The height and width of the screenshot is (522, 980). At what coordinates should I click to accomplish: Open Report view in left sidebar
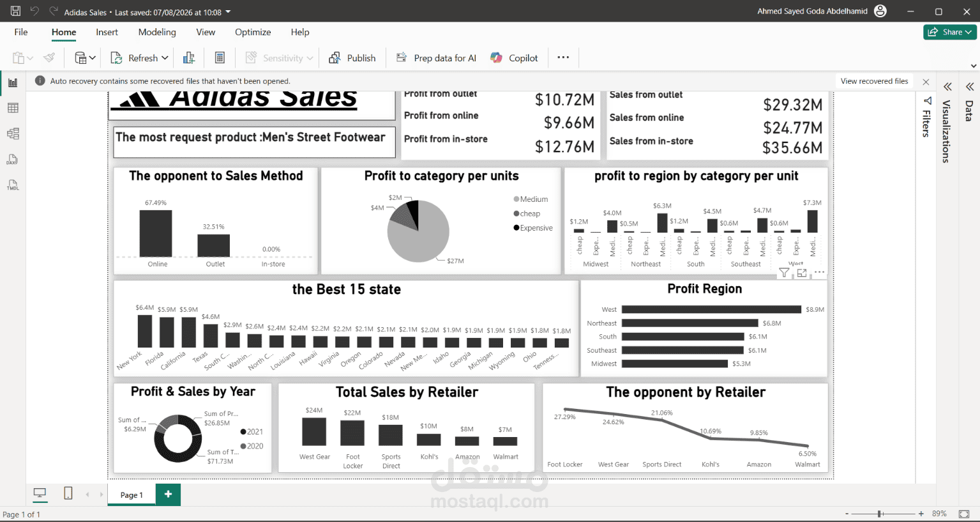13,82
